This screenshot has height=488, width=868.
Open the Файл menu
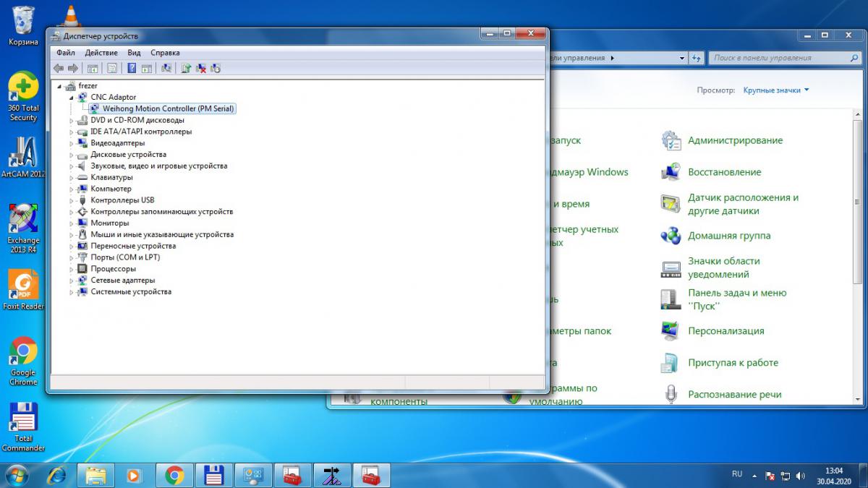coord(65,53)
